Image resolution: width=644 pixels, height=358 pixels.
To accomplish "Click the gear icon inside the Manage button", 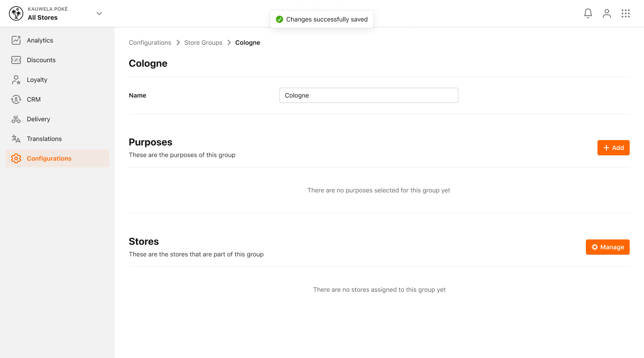I will [594, 247].
